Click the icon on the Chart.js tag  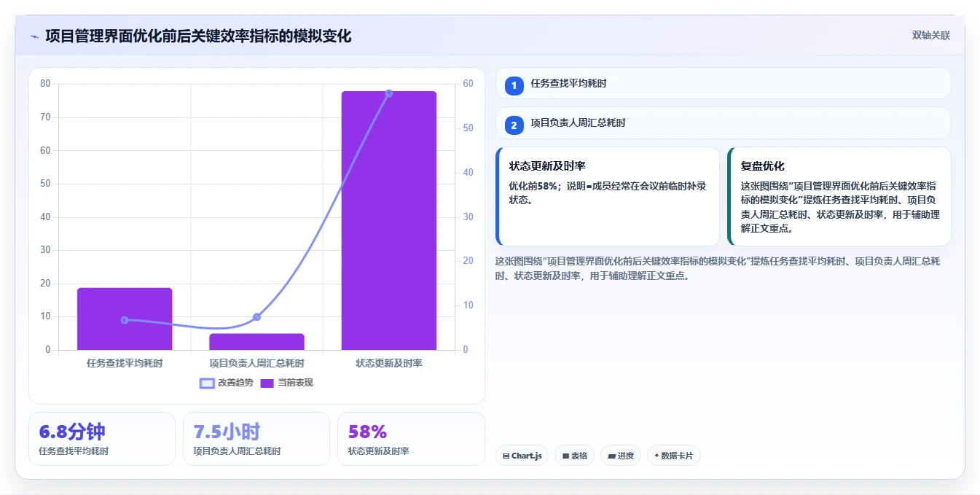pos(506,456)
